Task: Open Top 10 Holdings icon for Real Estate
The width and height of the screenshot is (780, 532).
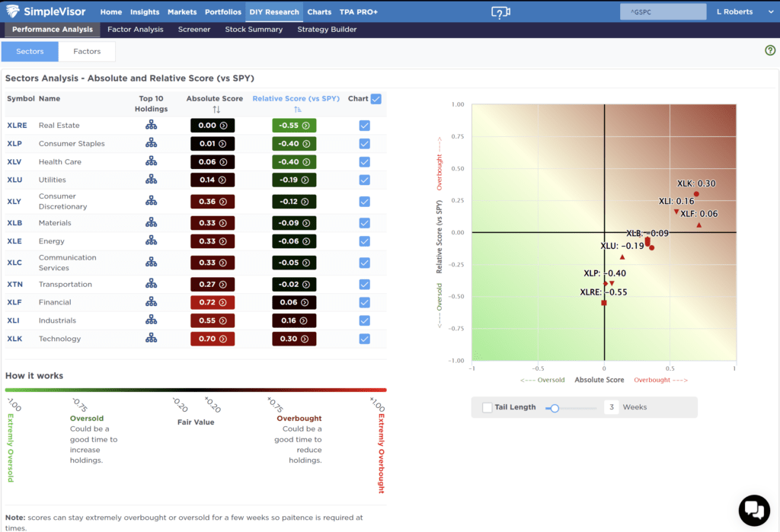Action: coord(151,126)
